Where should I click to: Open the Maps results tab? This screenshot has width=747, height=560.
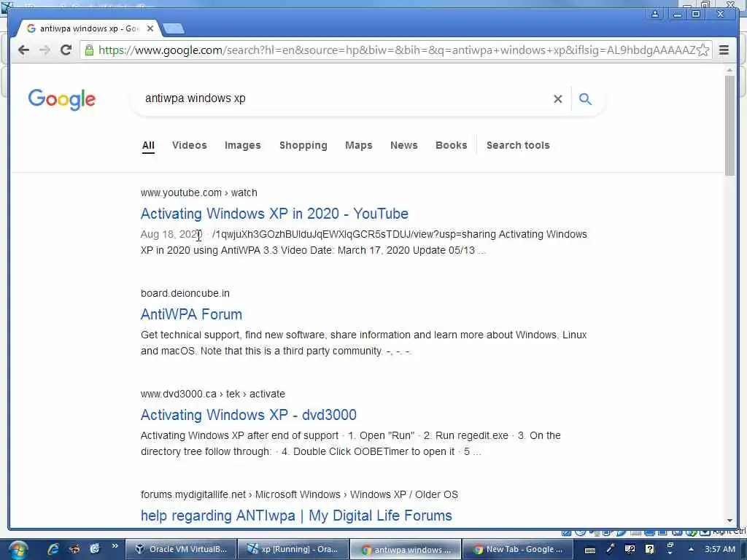(359, 145)
